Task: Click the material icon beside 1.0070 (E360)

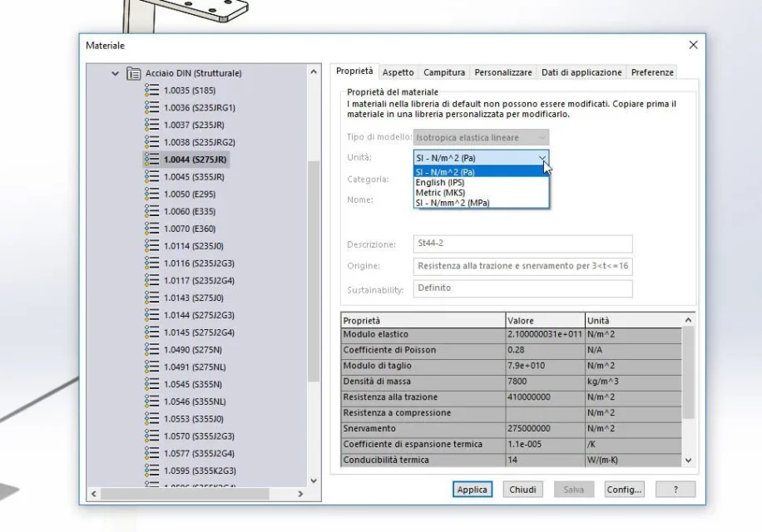Action: pyautogui.click(x=151, y=229)
